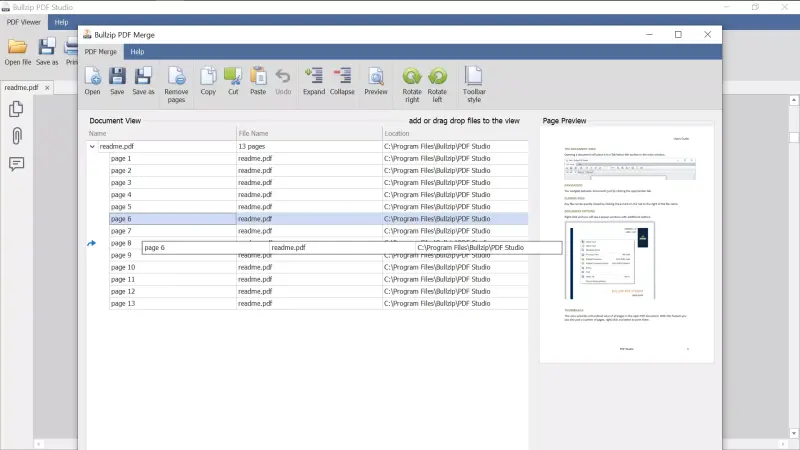Click the Collapse tree icon
The width and height of the screenshot is (800, 450).
click(x=342, y=81)
